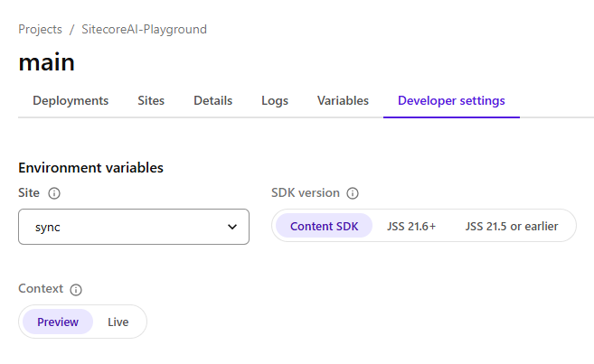The width and height of the screenshot is (594, 364).
Task: Open the Variables tab
Action: tap(343, 100)
